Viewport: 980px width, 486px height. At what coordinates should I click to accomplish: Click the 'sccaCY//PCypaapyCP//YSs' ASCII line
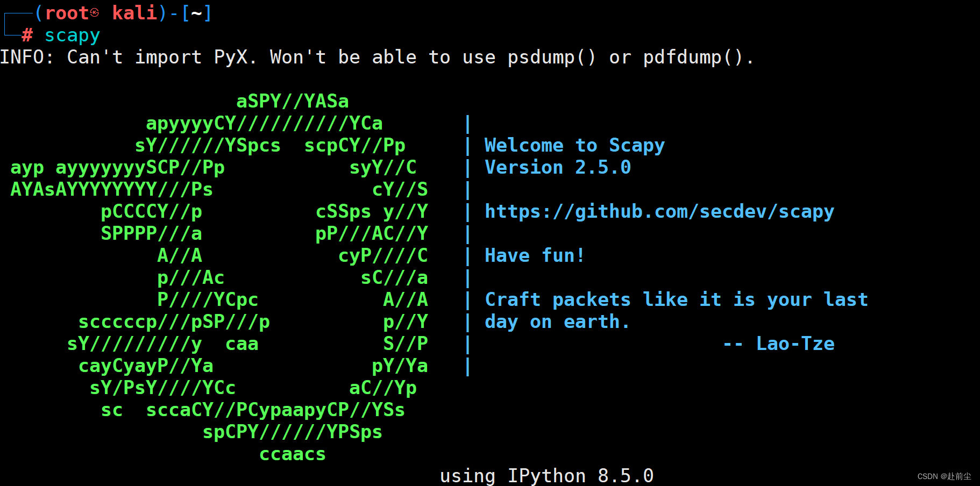[275, 410]
